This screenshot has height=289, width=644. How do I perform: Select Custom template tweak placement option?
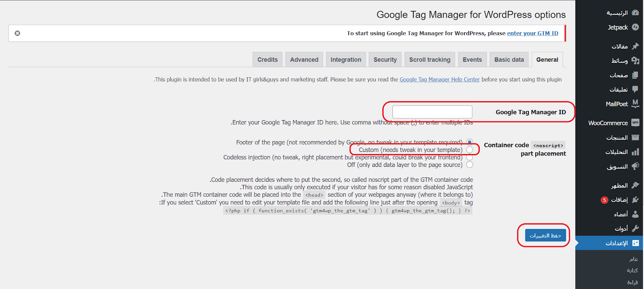click(469, 150)
